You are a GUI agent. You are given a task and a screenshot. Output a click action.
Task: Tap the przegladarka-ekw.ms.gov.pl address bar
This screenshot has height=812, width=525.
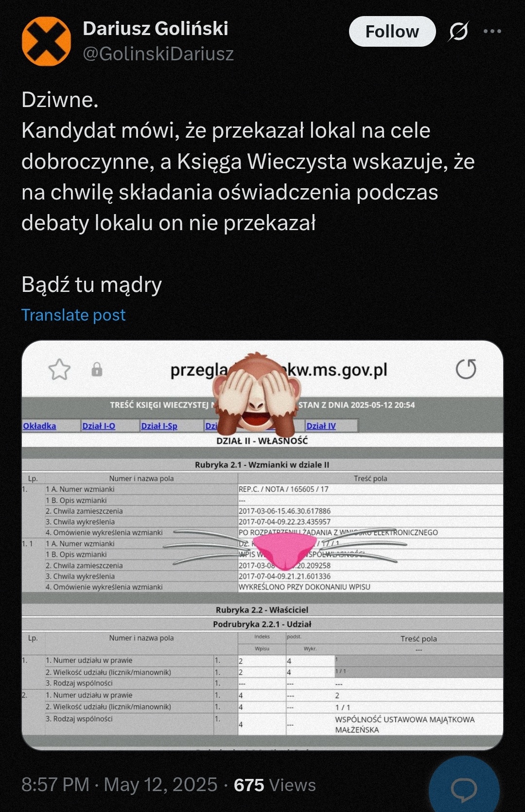coord(279,370)
